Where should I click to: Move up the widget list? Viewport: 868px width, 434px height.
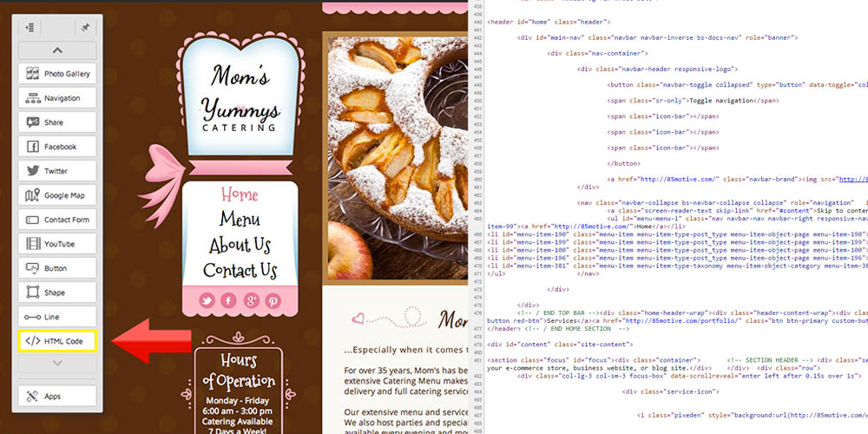57,50
